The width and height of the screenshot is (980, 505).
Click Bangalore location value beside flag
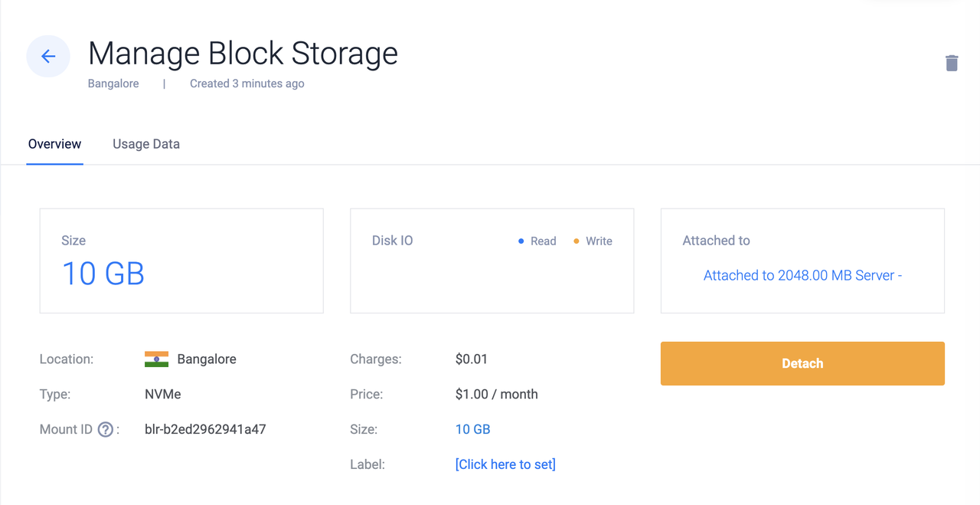(207, 359)
